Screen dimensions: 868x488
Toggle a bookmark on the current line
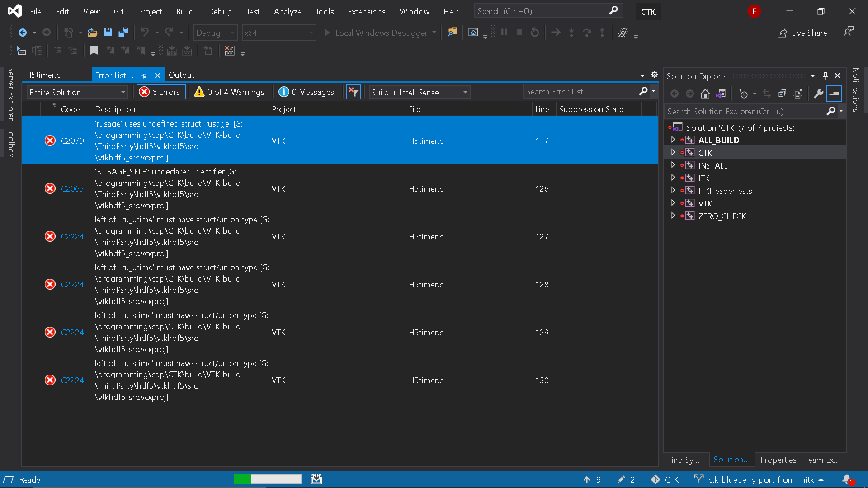pyautogui.click(x=94, y=51)
